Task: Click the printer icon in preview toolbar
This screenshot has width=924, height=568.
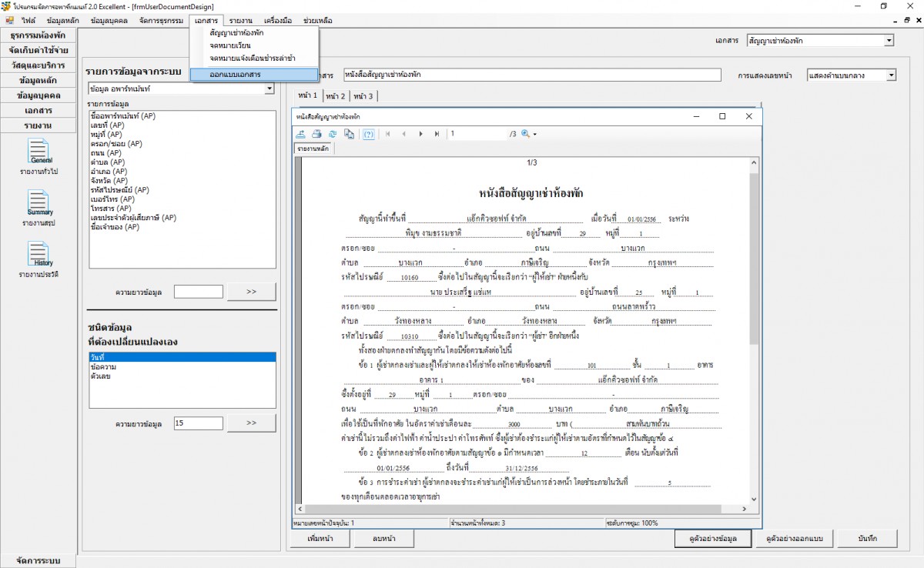Action: pyautogui.click(x=316, y=134)
